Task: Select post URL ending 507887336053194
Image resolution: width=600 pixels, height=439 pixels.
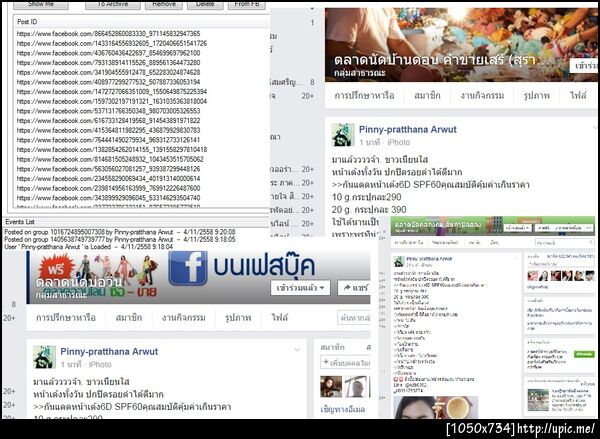Action: point(108,82)
